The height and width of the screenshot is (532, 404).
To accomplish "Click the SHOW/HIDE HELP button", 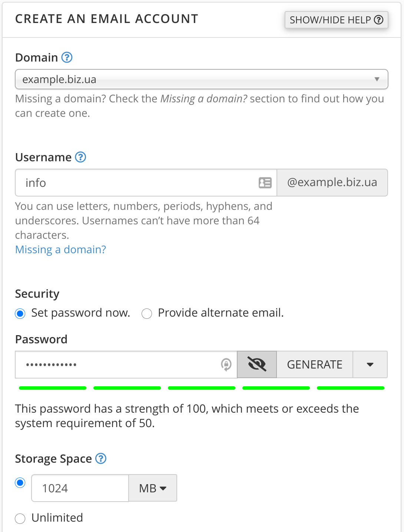I will tap(336, 20).
